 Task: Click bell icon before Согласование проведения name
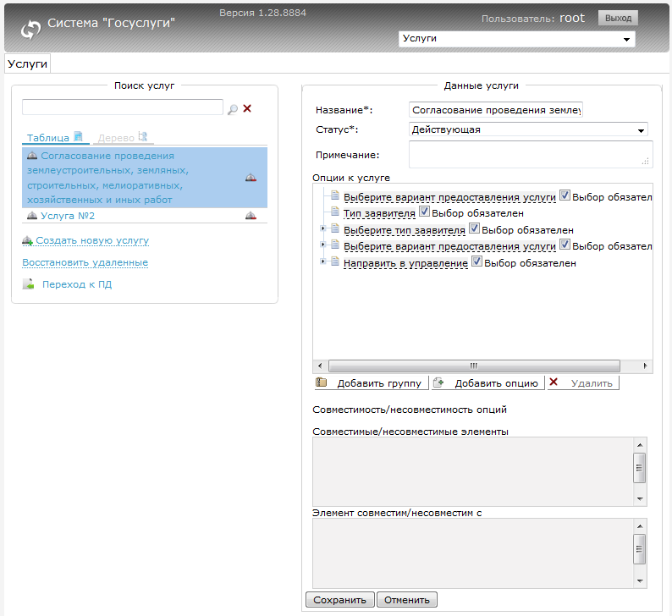point(32,155)
